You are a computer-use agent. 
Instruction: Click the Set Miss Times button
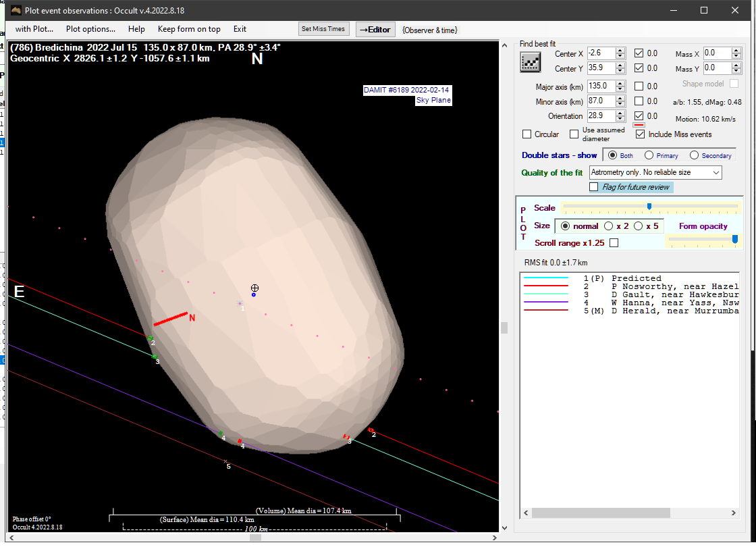coord(323,29)
